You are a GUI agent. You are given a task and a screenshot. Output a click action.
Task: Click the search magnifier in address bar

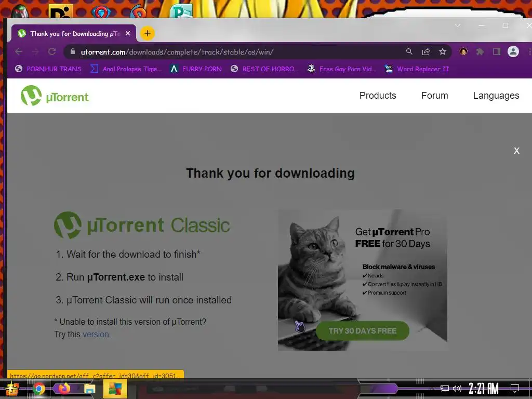[409, 51]
